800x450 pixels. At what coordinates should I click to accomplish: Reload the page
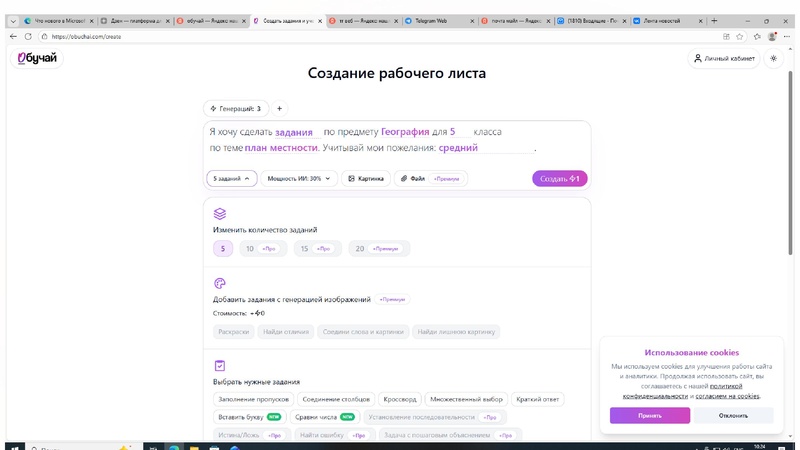point(28,37)
